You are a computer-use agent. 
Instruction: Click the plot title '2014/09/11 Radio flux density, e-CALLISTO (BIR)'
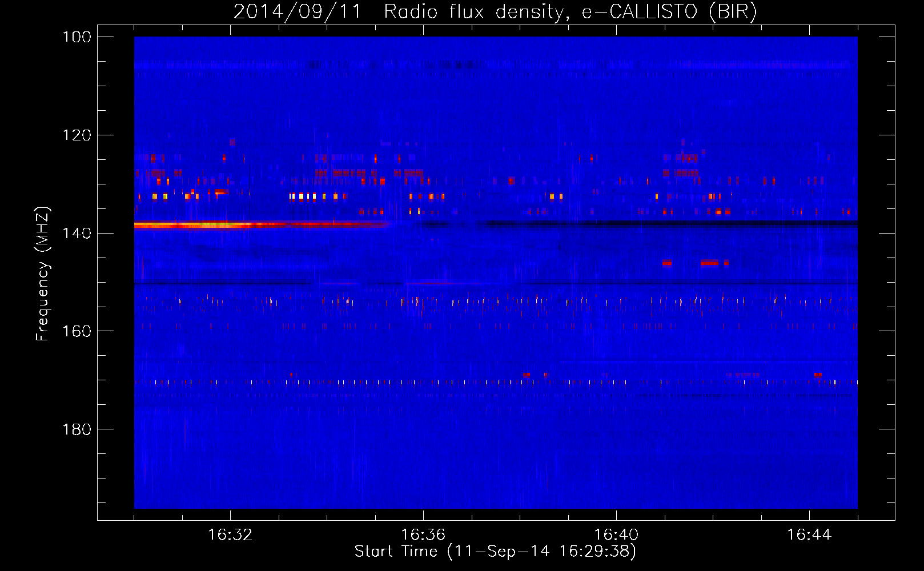(x=495, y=11)
